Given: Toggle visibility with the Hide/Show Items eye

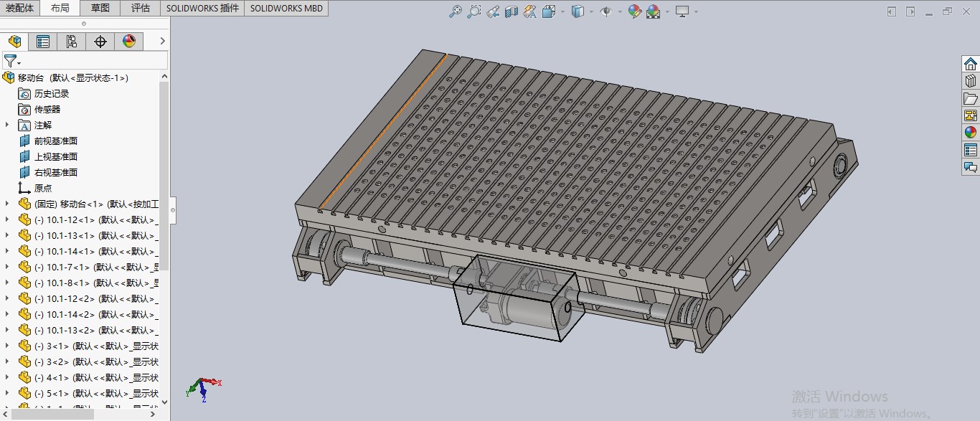Looking at the screenshot, I should [608, 11].
